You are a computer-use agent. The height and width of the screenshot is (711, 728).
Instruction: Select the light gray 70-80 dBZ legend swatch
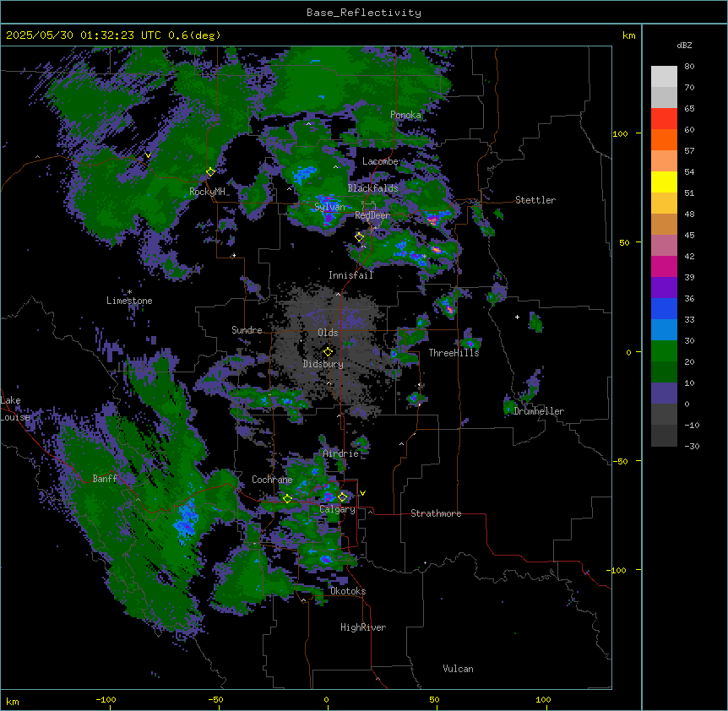pos(664,77)
